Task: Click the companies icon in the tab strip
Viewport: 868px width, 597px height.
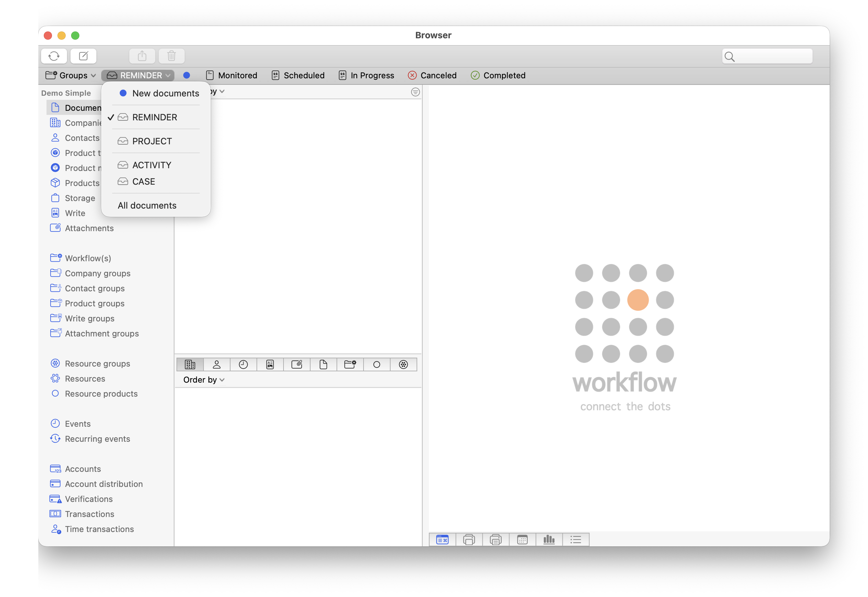Action: [190, 364]
